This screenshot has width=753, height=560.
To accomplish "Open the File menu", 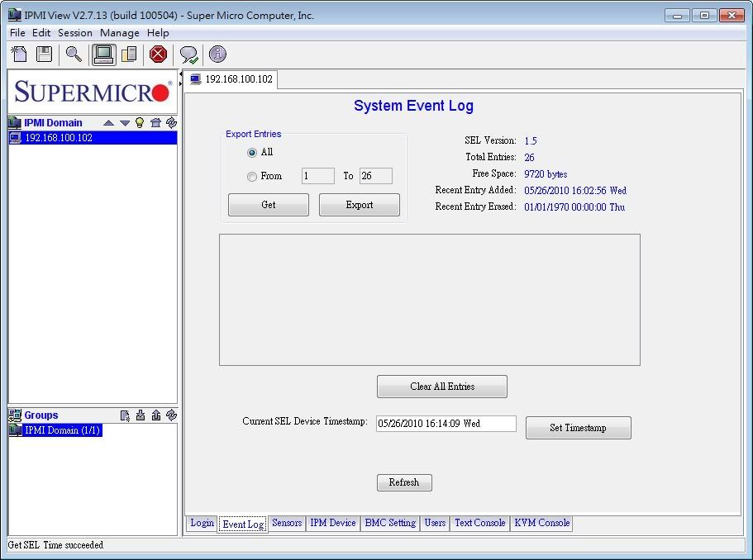I will 17,33.
